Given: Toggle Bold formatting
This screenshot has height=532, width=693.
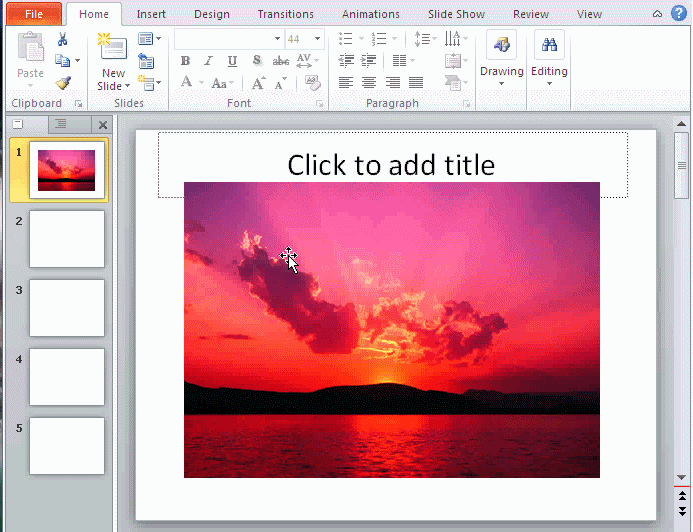Looking at the screenshot, I should tap(185, 61).
